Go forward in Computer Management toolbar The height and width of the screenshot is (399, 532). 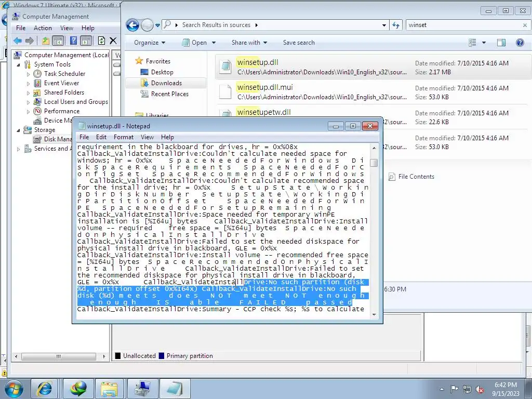coord(30,41)
